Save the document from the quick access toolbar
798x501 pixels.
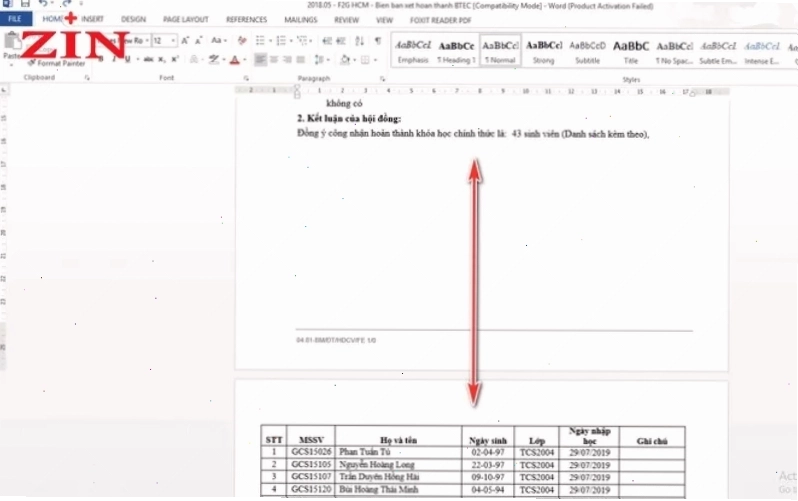coord(24,3)
